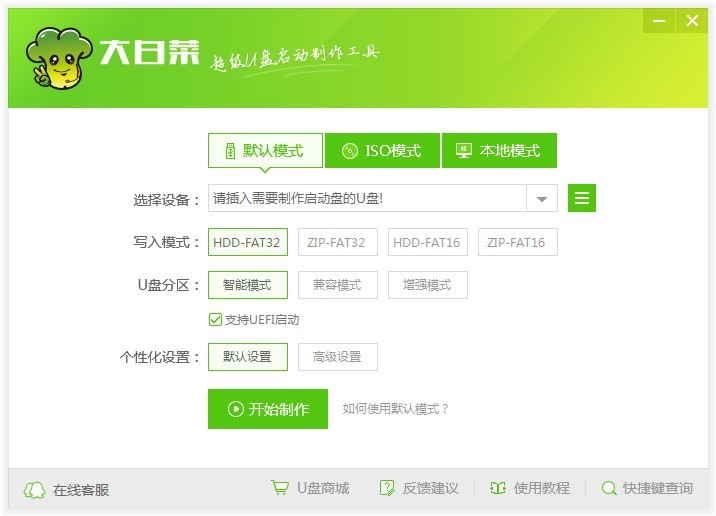Open 使用教程 tutorial book icon
Viewport: 716px width, 516px height.
click(x=498, y=488)
